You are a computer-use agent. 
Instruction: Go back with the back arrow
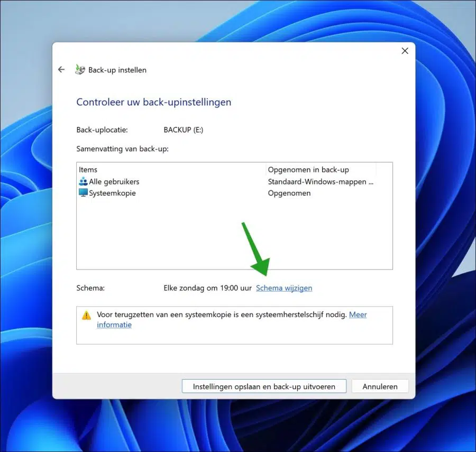point(61,70)
